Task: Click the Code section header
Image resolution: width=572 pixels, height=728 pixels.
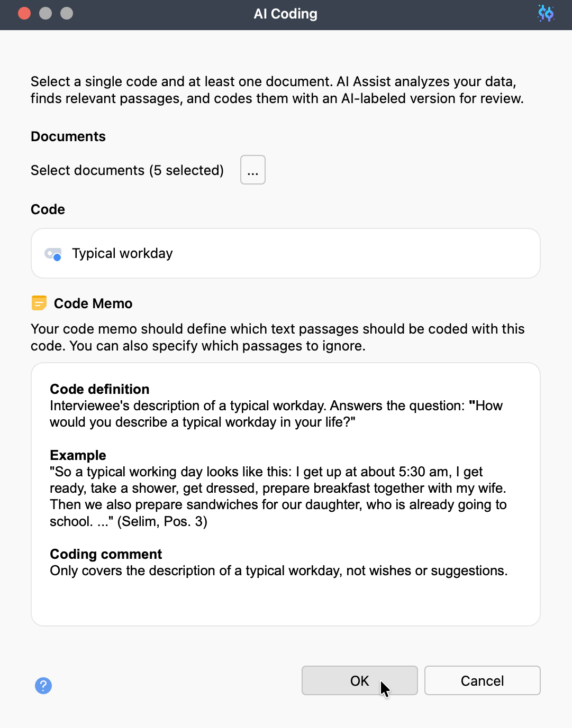Action: 48,209
